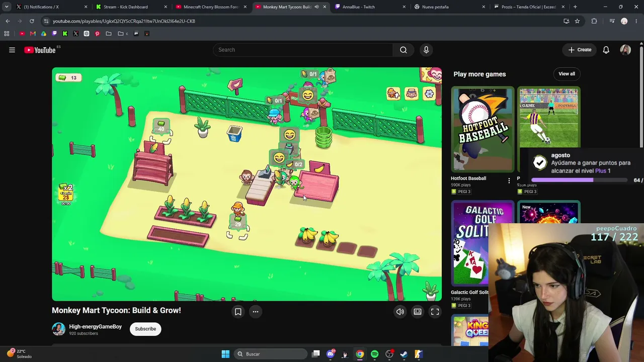Open Discord from taskbar
Screen dimensions: 644x362
click(331, 354)
